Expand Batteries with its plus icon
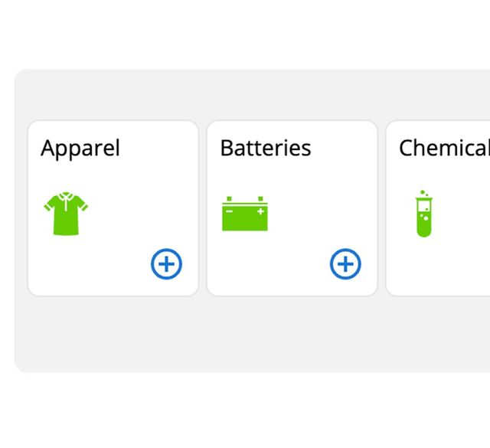Screen dimensions: 490x448 tap(345, 264)
